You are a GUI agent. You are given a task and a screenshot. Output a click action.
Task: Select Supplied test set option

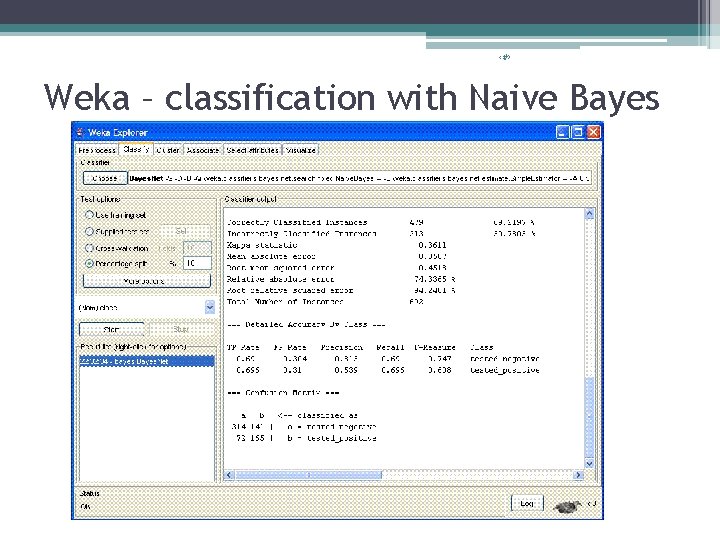click(118, 231)
